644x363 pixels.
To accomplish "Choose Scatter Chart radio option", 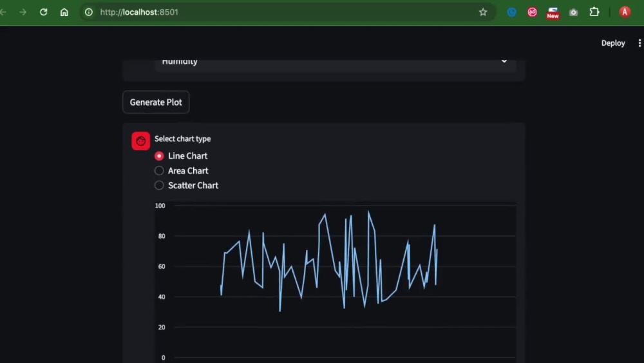I will click(159, 186).
